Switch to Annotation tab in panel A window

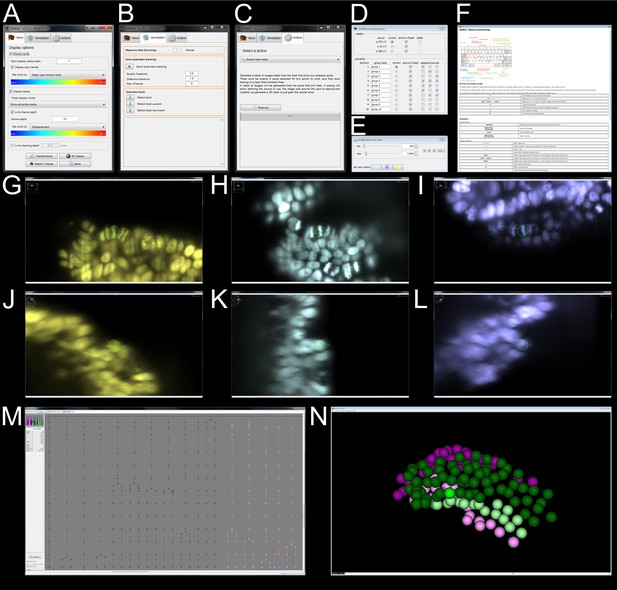point(38,38)
